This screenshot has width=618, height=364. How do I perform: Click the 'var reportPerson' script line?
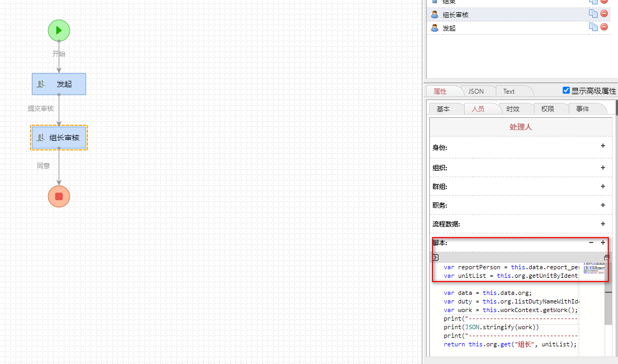click(x=511, y=267)
